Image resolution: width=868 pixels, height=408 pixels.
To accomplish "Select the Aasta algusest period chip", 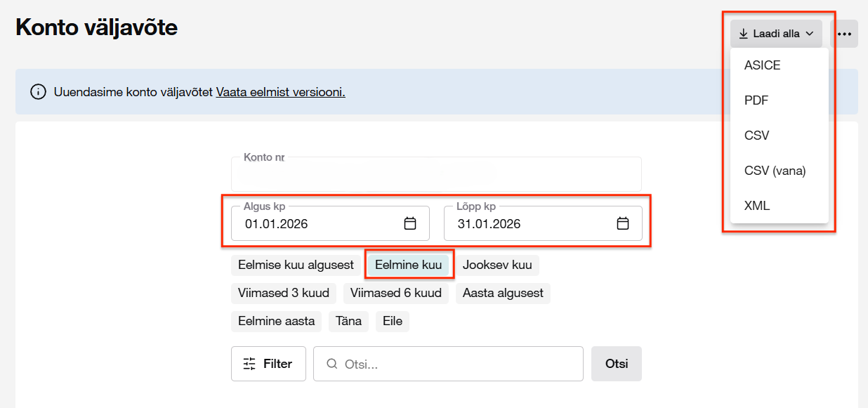I will pyautogui.click(x=503, y=293).
